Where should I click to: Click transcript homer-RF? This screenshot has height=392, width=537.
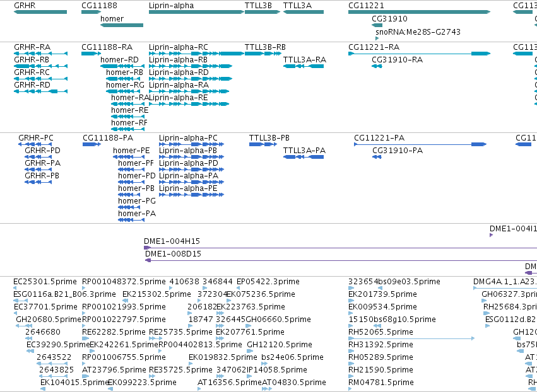tap(129, 123)
